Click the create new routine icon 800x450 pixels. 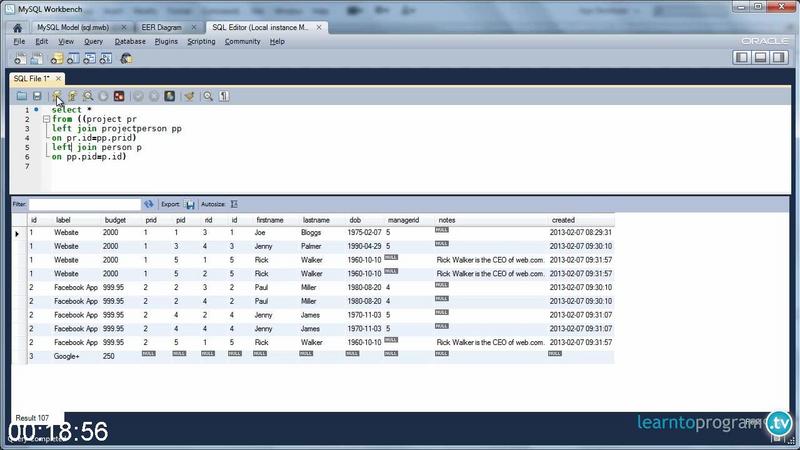[106, 59]
